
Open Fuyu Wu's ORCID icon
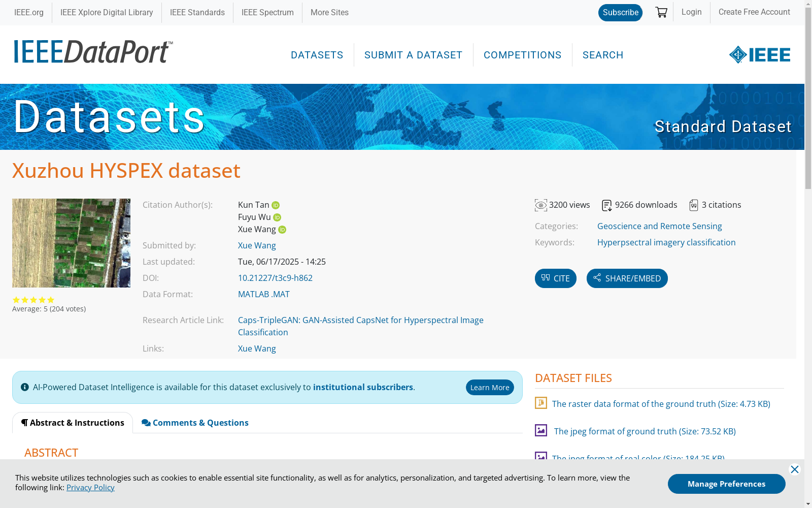[277, 217]
